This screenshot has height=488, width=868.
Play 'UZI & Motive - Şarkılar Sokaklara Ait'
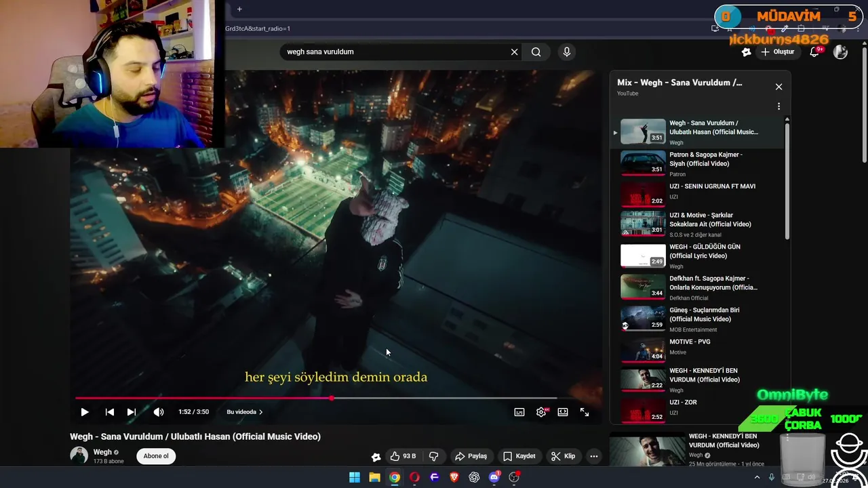[698, 224]
